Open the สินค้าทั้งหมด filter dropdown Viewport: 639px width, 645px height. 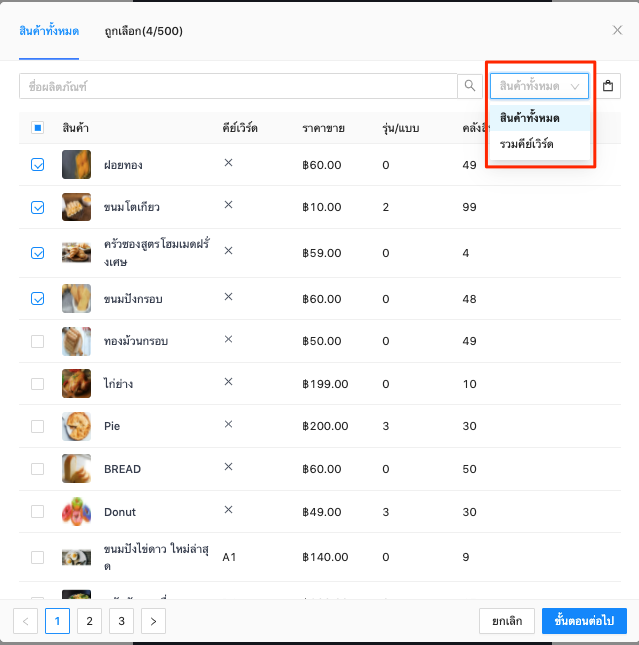tap(539, 86)
